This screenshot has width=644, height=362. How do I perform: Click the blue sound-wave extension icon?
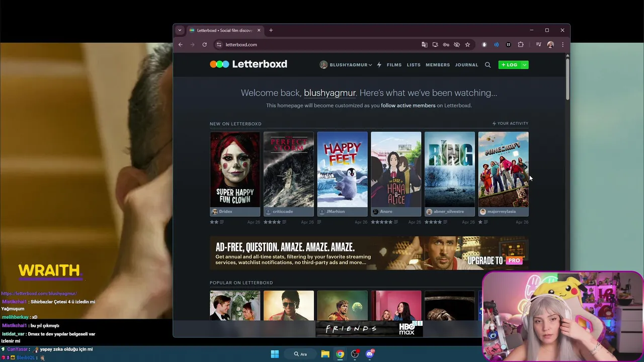pos(496,45)
